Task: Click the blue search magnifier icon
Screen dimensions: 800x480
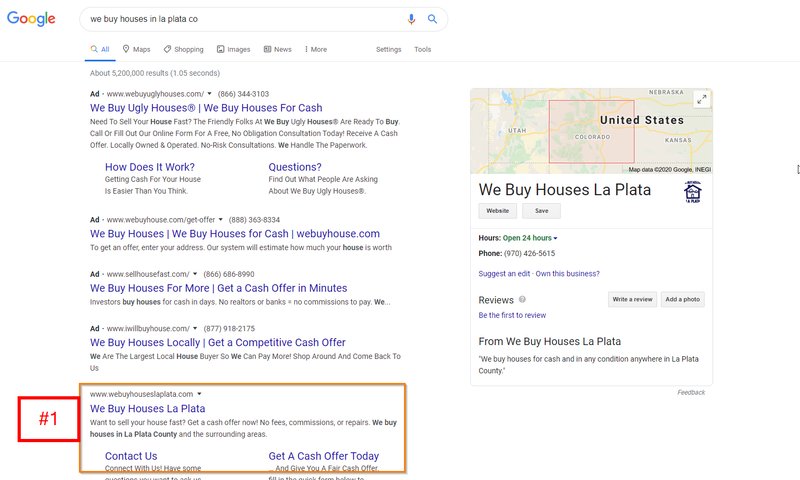Action: pyautogui.click(x=432, y=19)
